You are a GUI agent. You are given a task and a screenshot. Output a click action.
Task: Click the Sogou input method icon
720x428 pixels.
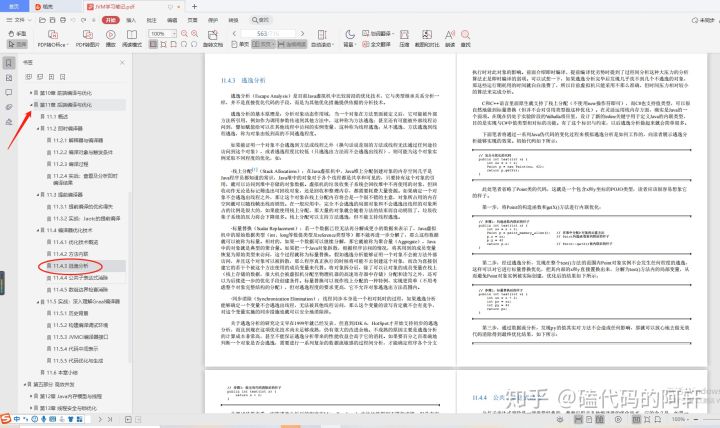6,419
